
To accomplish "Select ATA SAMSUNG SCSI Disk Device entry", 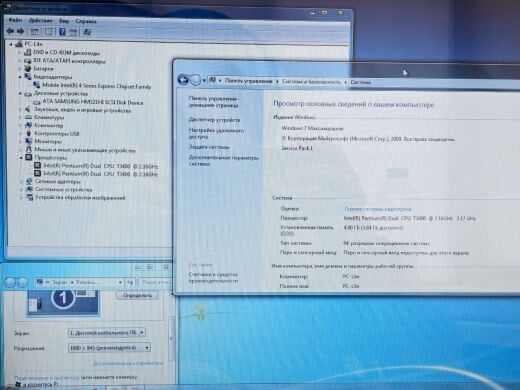I will (93, 102).
